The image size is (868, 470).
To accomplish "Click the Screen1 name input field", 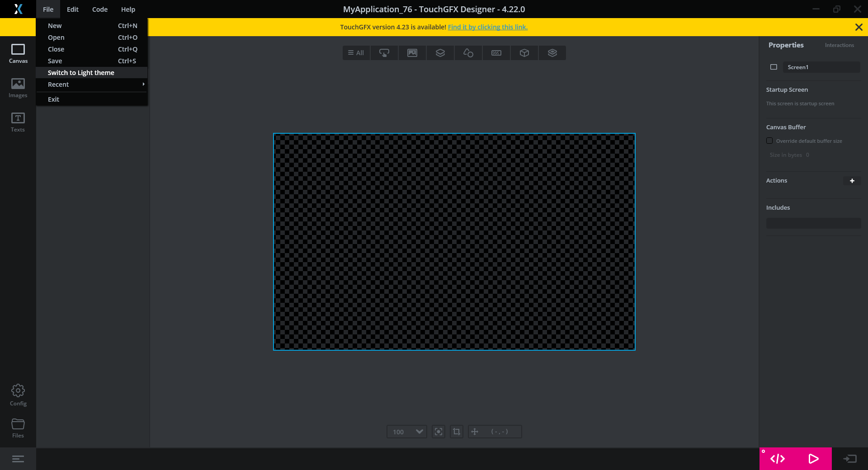I will pyautogui.click(x=821, y=67).
